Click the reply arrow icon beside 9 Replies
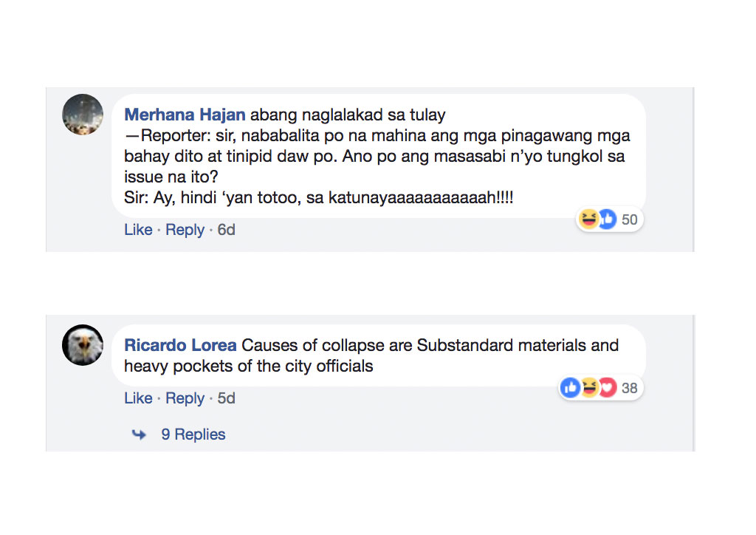 pyautogui.click(x=139, y=435)
